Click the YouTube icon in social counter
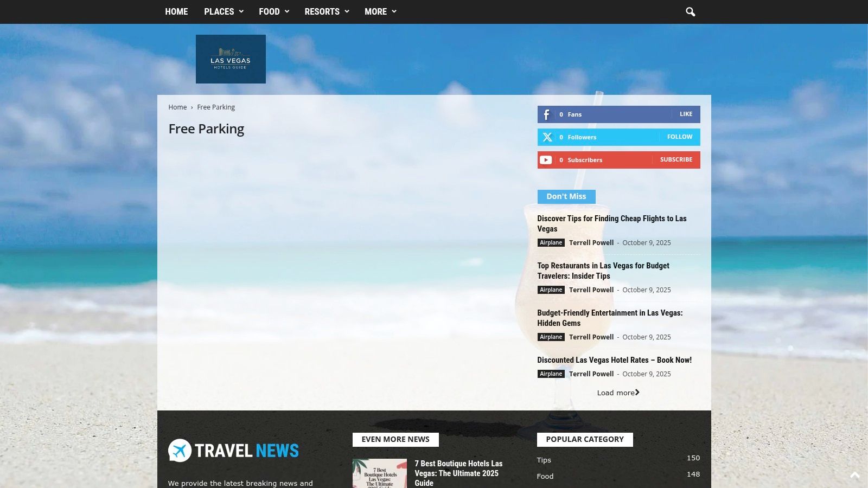The width and height of the screenshot is (868, 488). click(546, 160)
